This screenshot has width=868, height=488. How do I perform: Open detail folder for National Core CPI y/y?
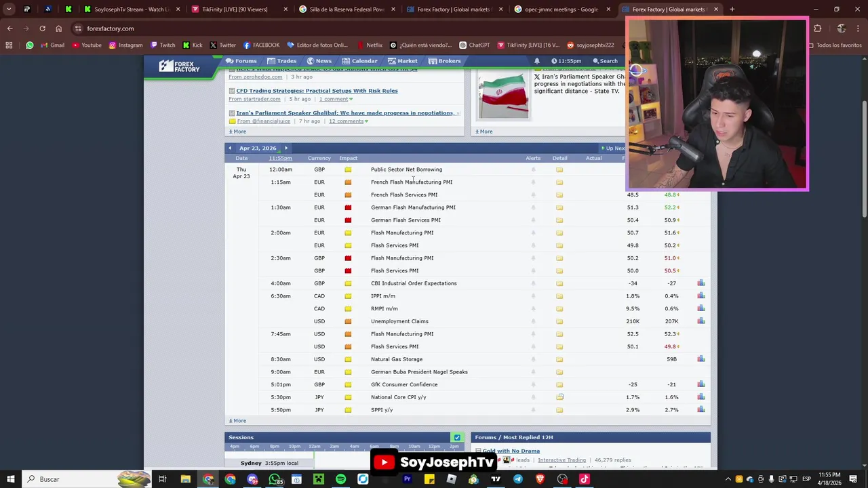(x=559, y=397)
